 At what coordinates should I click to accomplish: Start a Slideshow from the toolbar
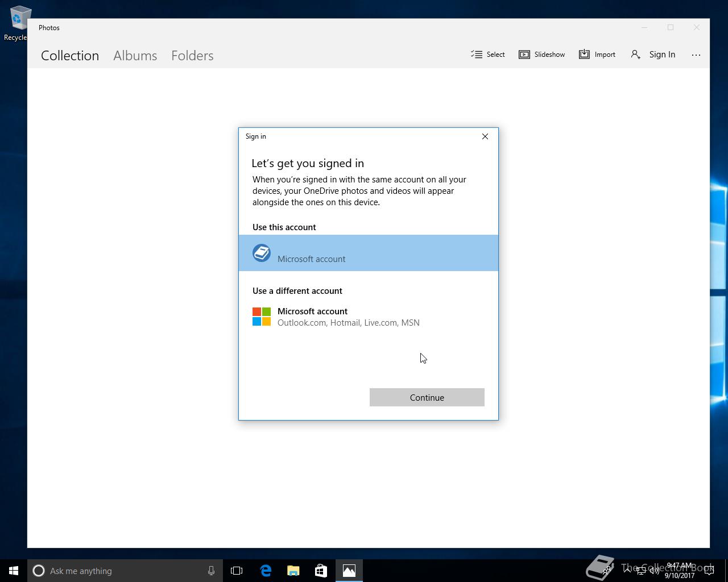pos(541,55)
